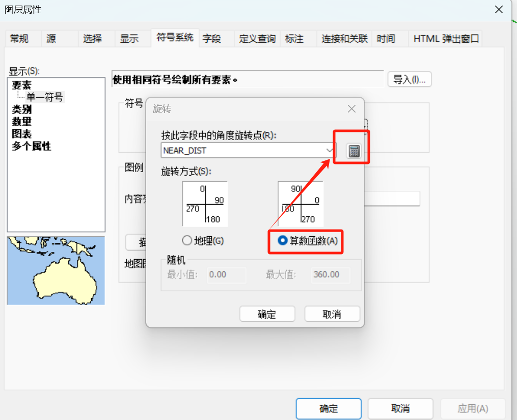The width and height of the screenshot is (517, 420).
Task: Switch to the 标注 tab
Action: (x=294, y=38)
